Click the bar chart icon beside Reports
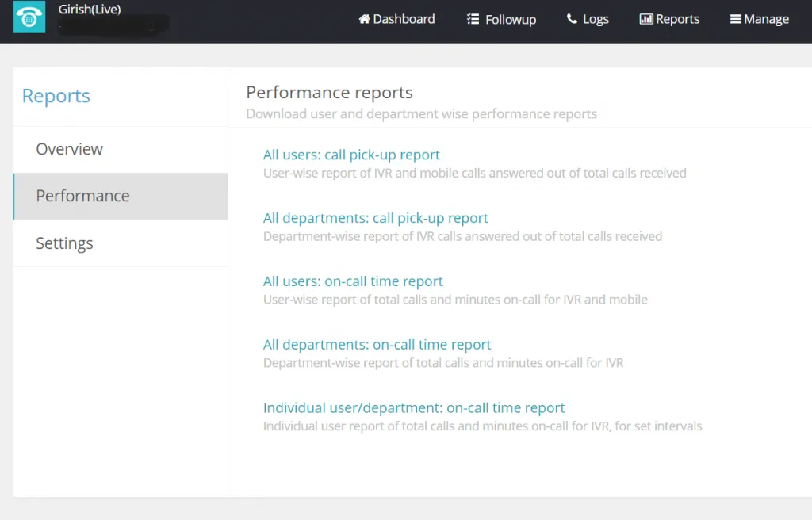The width and height of the screenshot is (812, 520). coord(645,19)
